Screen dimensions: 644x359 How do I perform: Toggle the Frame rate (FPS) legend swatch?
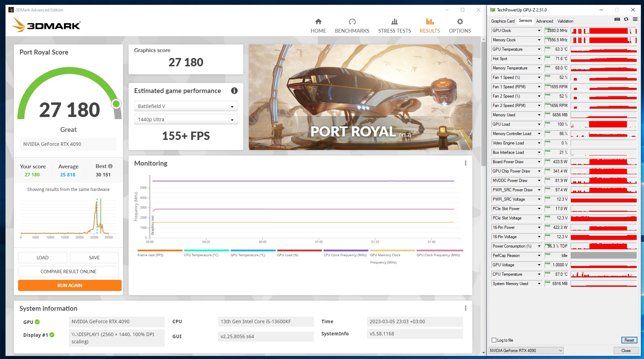click(x=160, y=250)
